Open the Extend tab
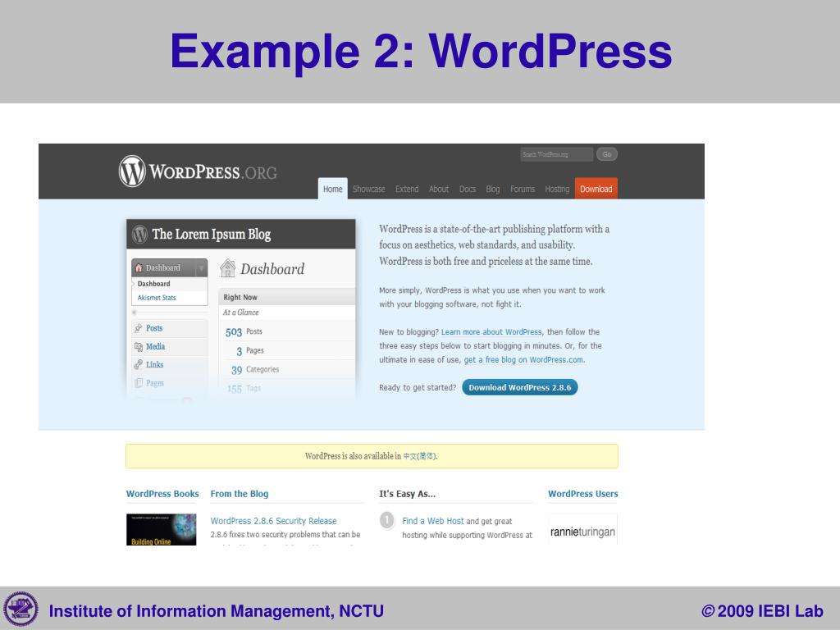The height and width of the screenshot is (630, 840). (407, 189)
